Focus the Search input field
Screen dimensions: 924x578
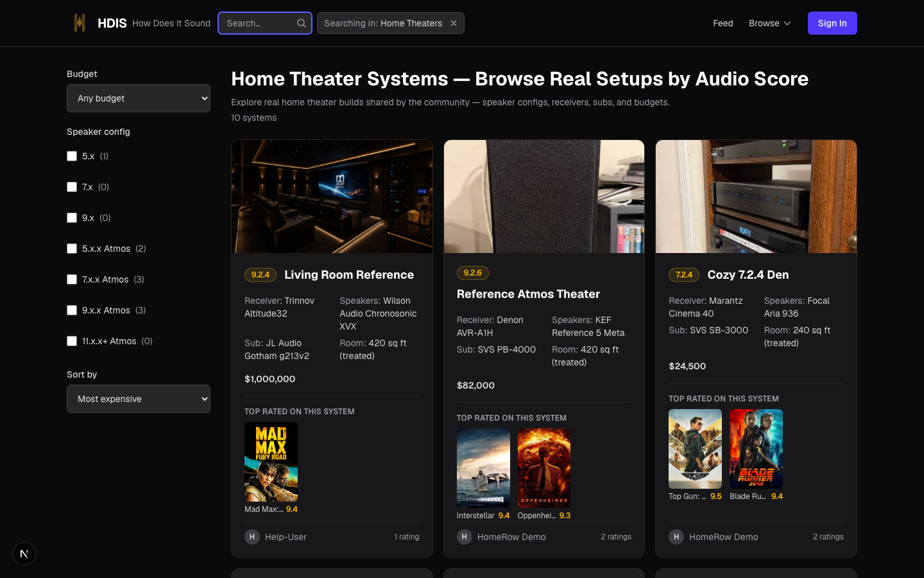(x=265, y=23)
